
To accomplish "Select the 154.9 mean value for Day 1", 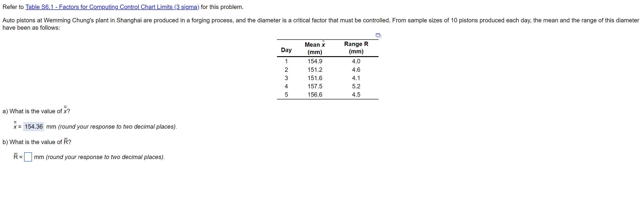I will (x=315, y=61).
